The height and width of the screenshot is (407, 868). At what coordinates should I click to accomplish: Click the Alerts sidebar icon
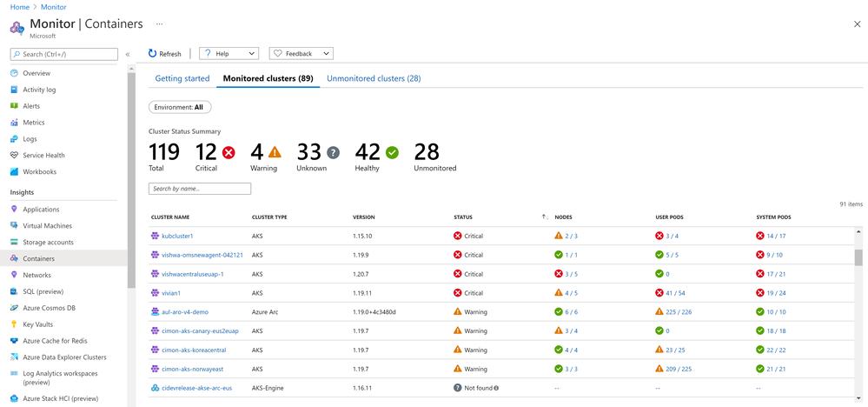point(15,106)
